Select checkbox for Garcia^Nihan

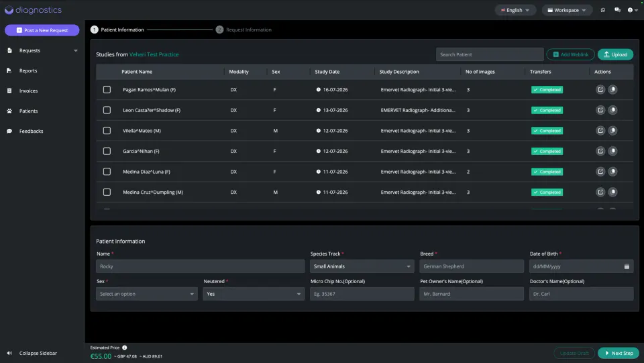[x=107, y=151]
